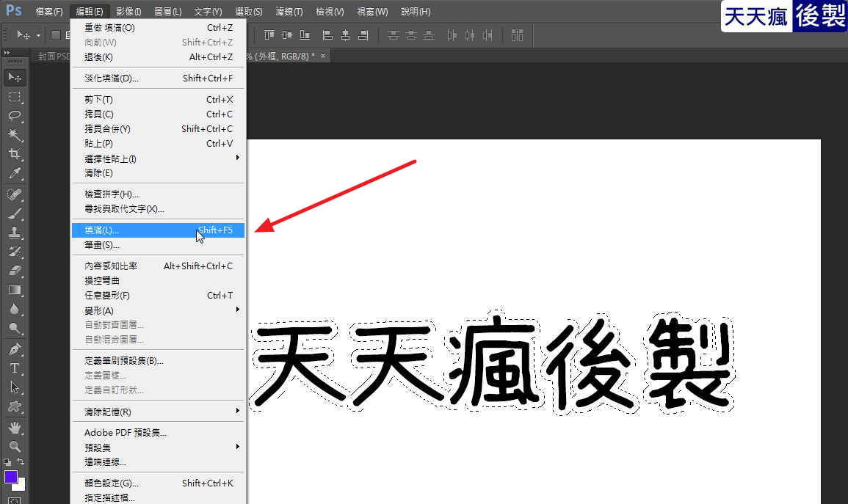Select the Blur tool
Viewport: 848px width, 504px height.
pos(15,309)
